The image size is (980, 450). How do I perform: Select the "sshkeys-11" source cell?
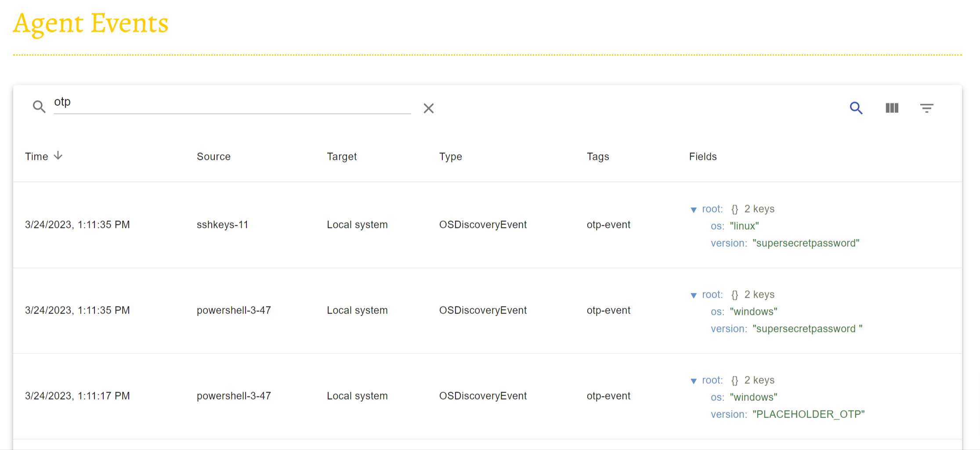pos(222,225)
